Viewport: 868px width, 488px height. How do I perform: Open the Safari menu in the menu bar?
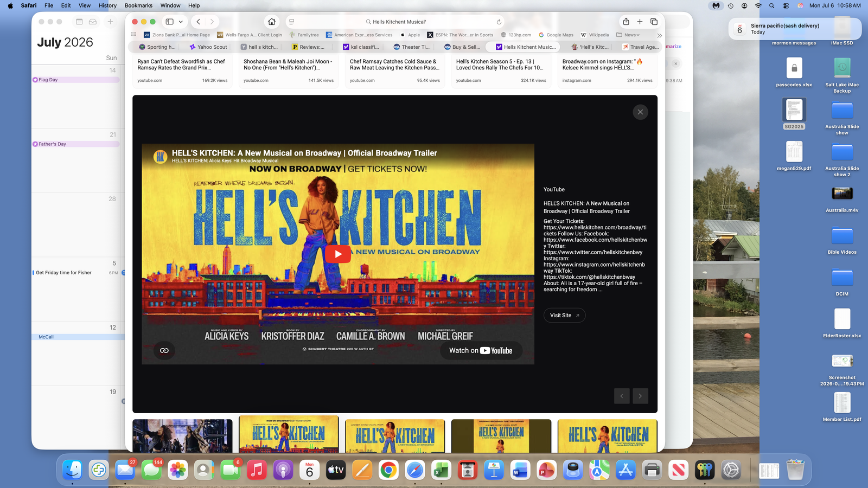(x=29, y=5)
